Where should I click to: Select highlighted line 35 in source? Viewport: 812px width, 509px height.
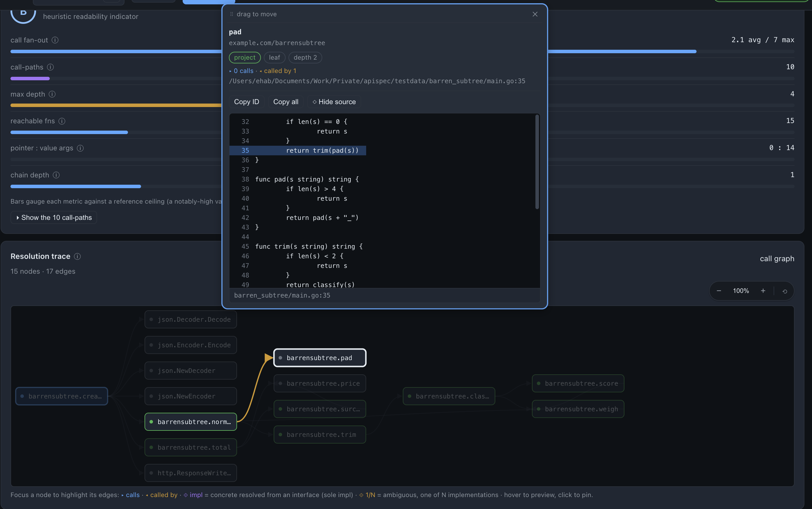click(298, 150)
